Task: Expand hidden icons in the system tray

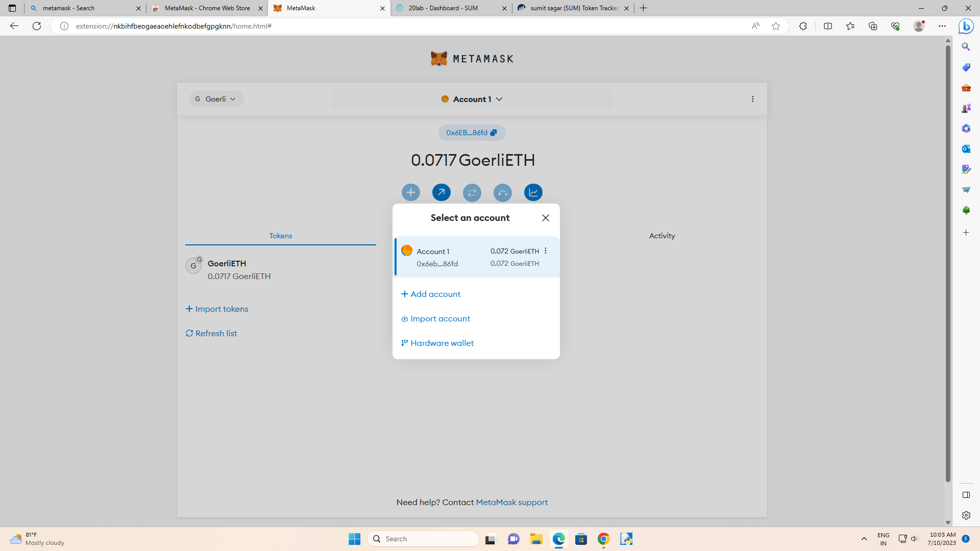Action: point(864,539)
